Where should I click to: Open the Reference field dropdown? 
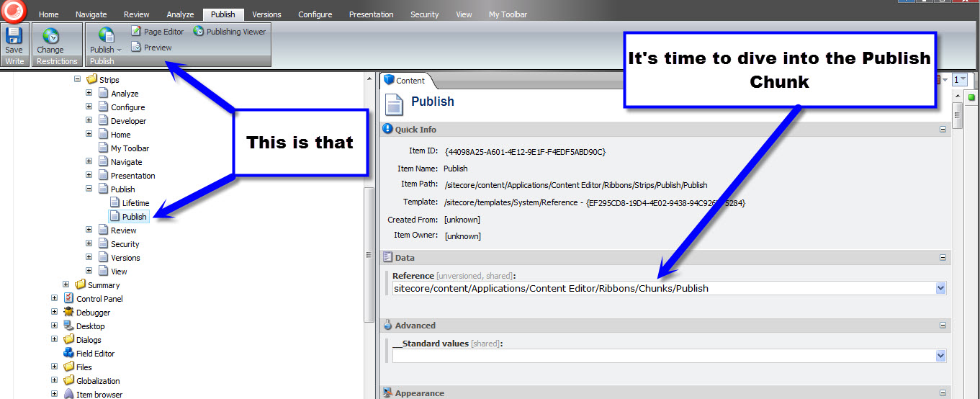point(940,288)
